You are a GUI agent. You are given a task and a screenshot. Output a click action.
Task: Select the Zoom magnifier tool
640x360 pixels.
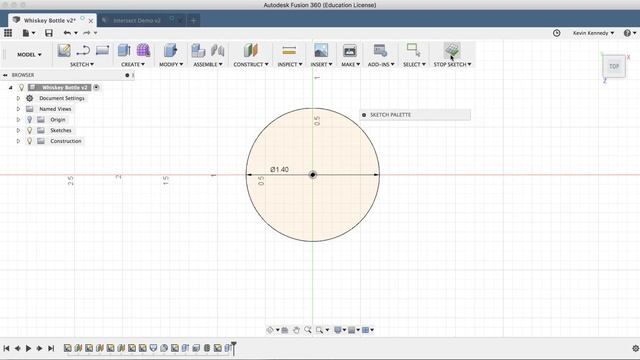308,330
